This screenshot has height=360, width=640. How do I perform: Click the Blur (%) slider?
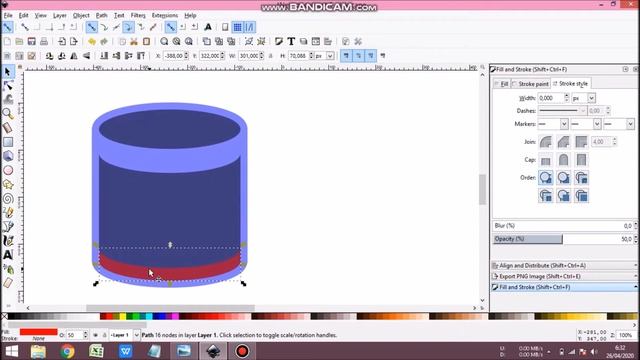click(x=564, y=225)
